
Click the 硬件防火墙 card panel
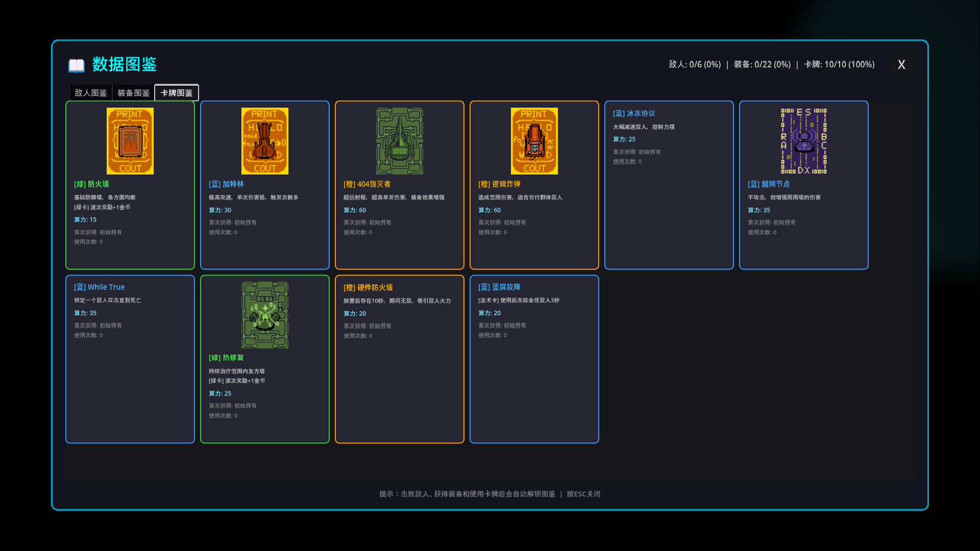pyautogui.click(x=399, y=359)
